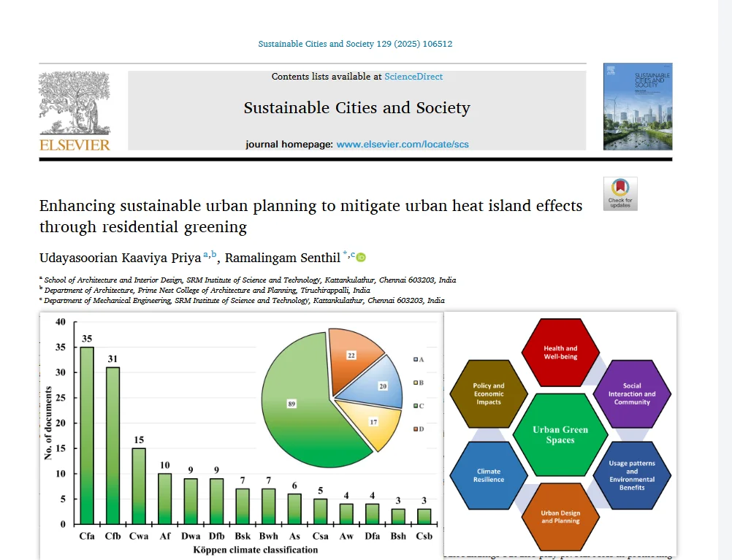This screenshot has width=732, height=560.
Task: Click the Dwa axis label
Action: point(191,536)
